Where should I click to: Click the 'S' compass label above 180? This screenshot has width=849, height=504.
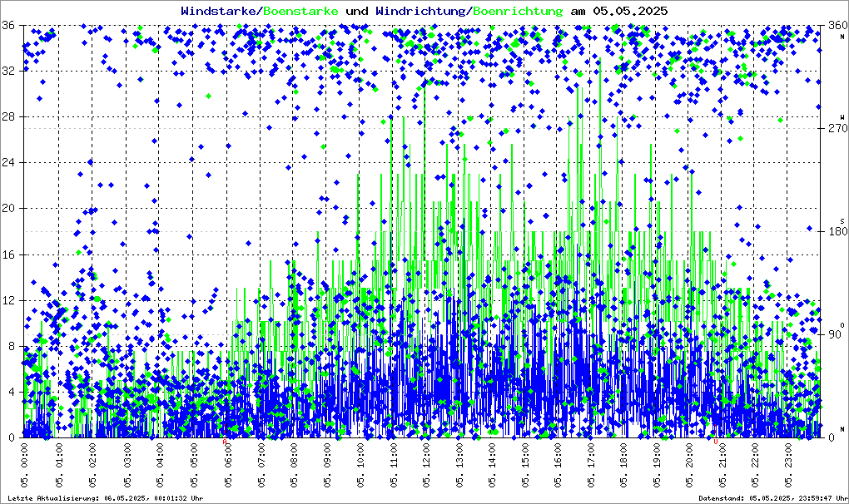pyautogui.click(x=842, y=221)
